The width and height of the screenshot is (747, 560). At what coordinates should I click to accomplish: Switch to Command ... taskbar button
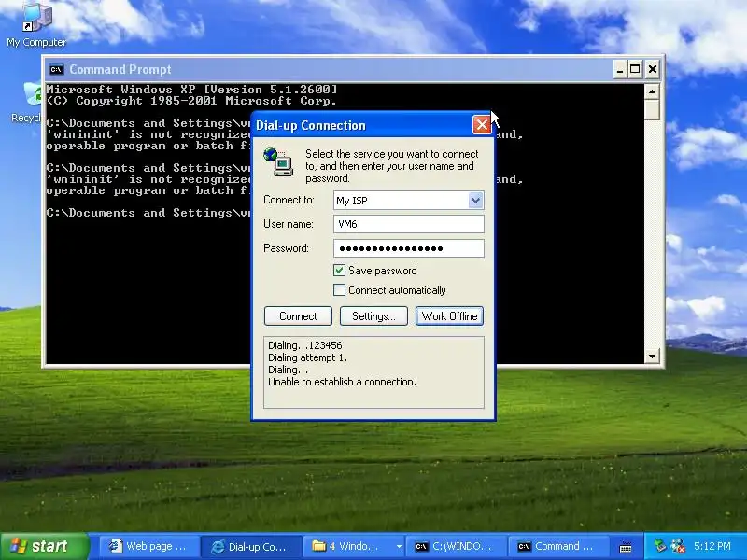click(x=557, y=546)
